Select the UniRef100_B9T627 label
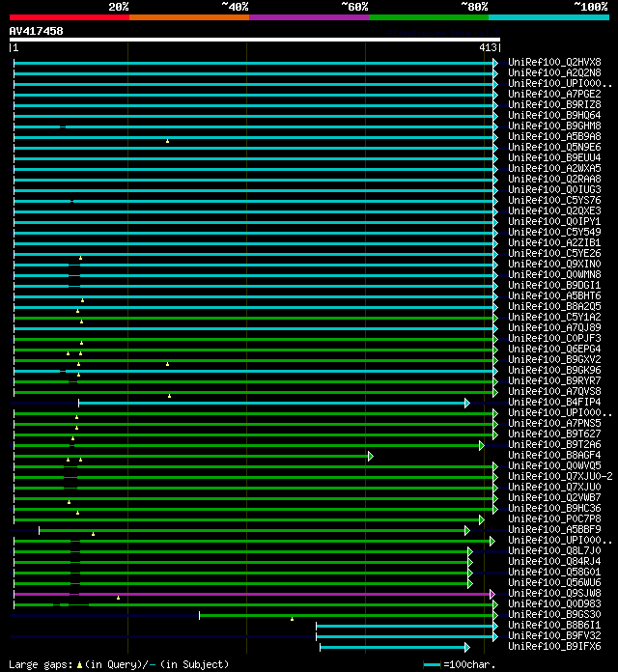618x672 pixels. [x=554, y=434]
